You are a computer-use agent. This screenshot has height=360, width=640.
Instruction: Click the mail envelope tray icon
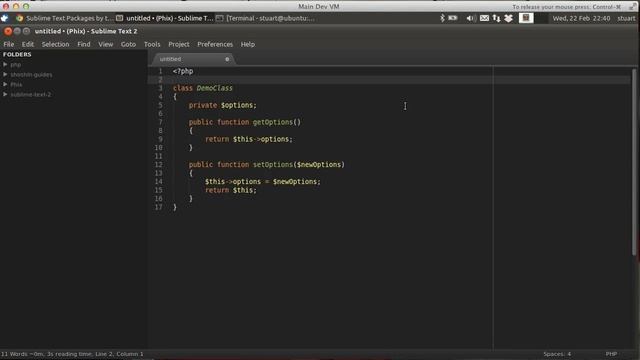click(484, 18)
